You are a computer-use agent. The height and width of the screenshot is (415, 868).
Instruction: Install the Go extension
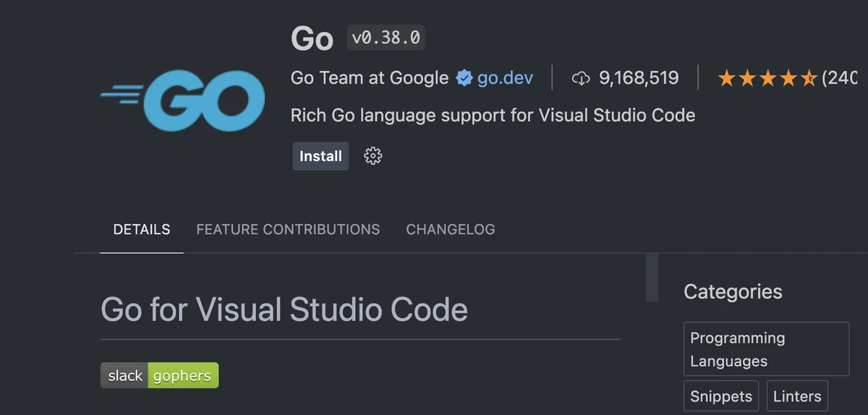pos(320,156)
